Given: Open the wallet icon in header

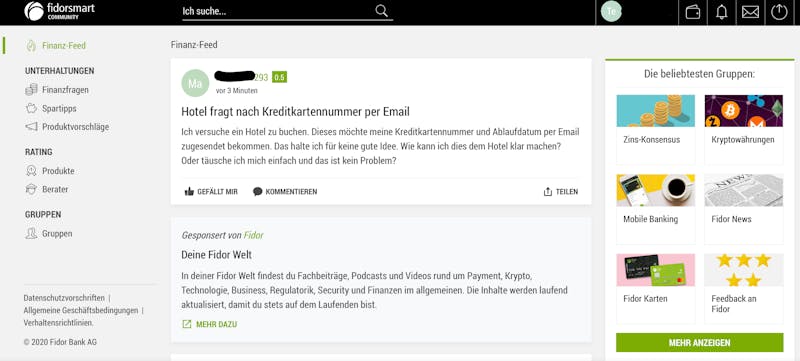Looking at the screenshot, I should pos(693,12).
